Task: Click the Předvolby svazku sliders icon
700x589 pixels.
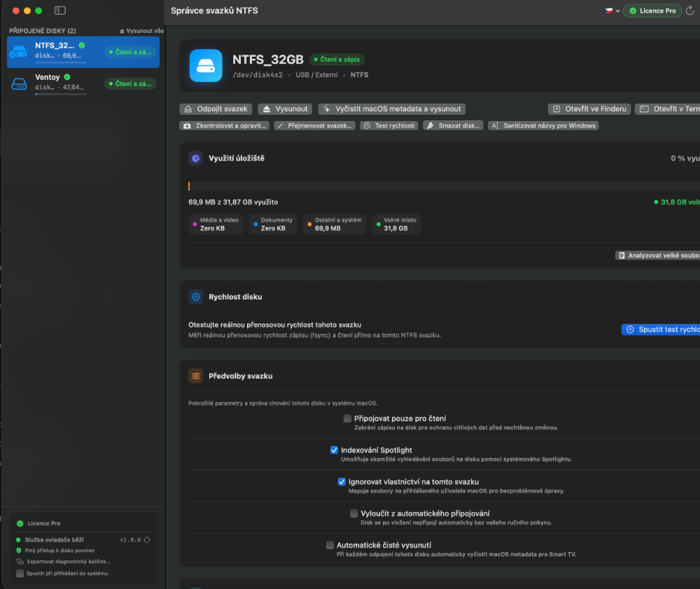Action: click(195, 376)
